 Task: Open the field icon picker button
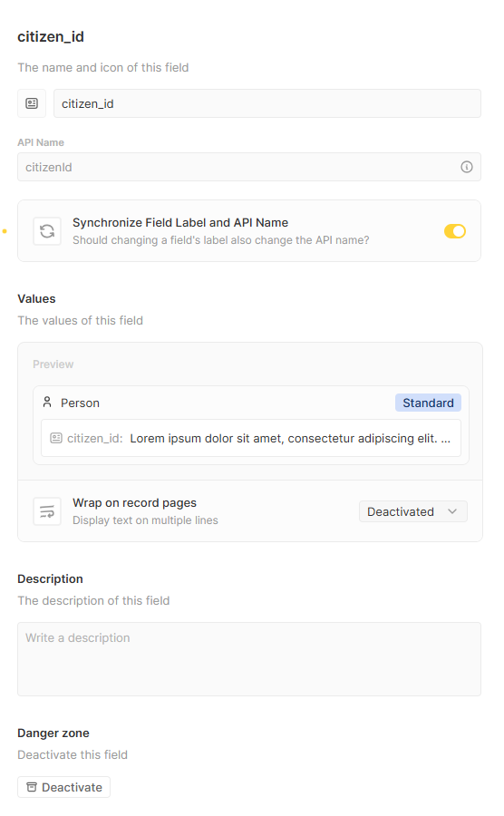[x=32, y=103]
